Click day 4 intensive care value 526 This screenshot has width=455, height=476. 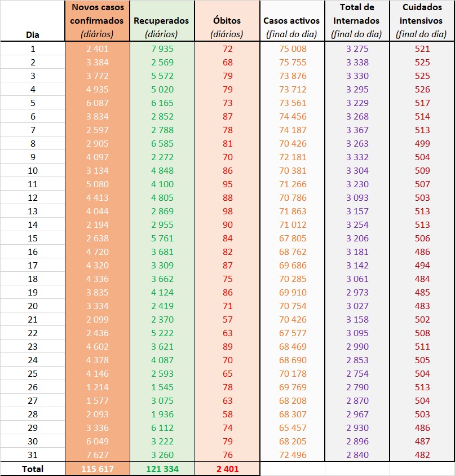pos(422,90)
